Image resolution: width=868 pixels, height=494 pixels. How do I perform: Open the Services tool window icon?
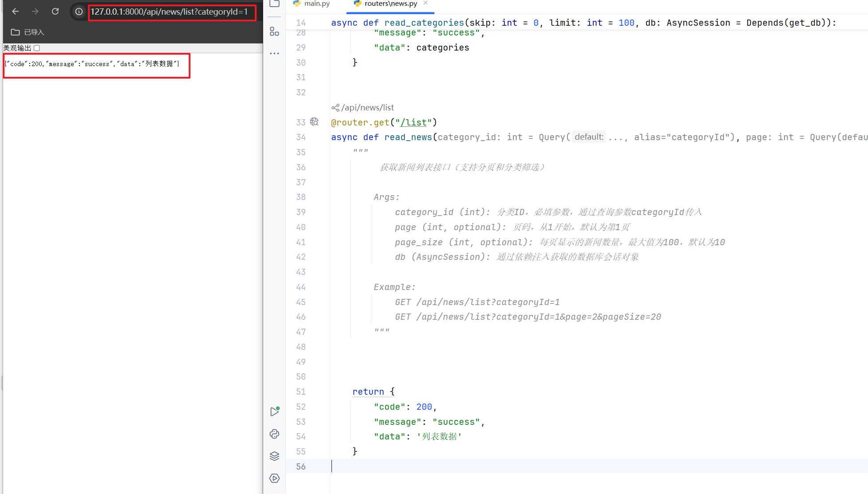click(275, 478)
